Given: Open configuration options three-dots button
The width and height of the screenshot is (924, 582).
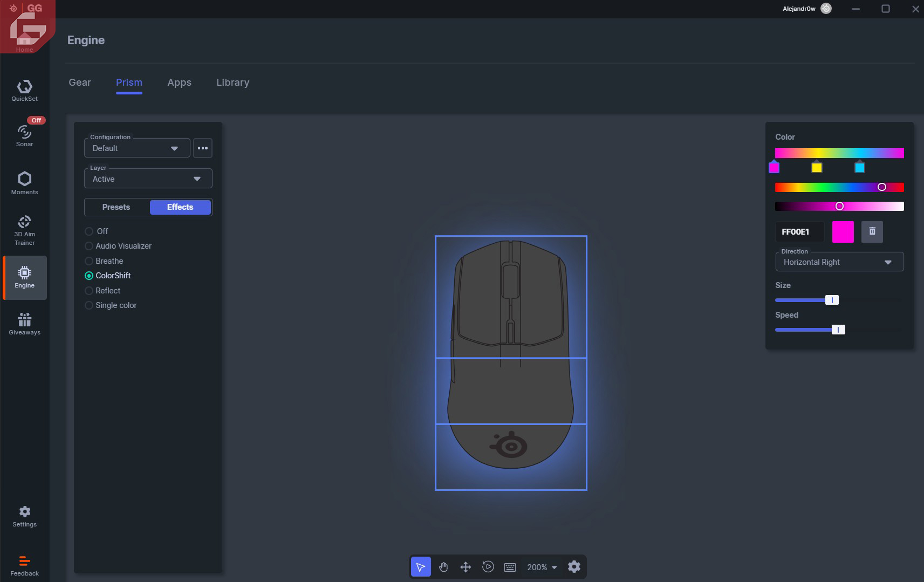Looking at the screenshot, I should click(x=203, y=148).
